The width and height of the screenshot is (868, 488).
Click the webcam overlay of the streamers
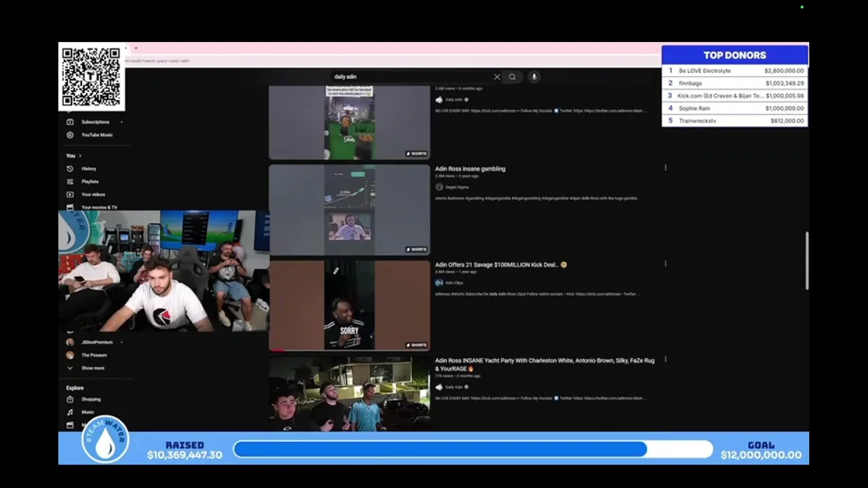coord(163,270)
